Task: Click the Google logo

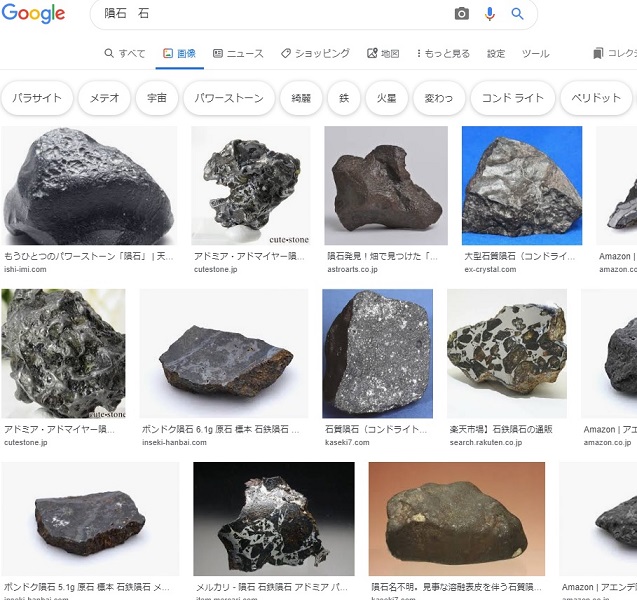Action: (33, 14)
